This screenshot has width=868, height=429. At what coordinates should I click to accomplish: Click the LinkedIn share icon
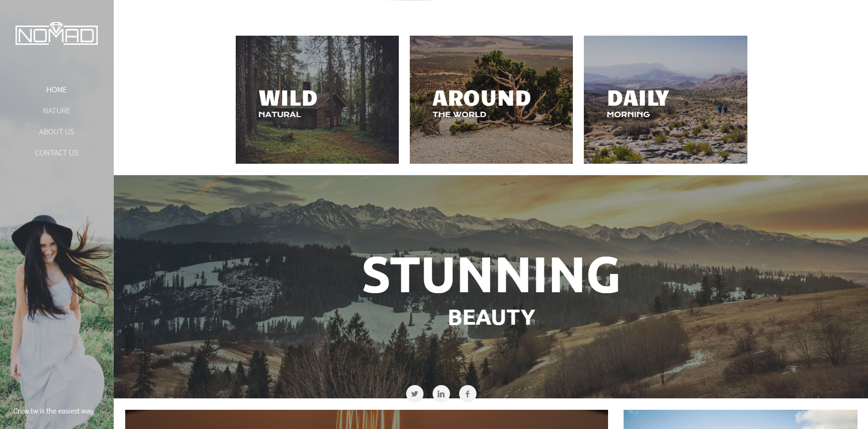point(441,393)
